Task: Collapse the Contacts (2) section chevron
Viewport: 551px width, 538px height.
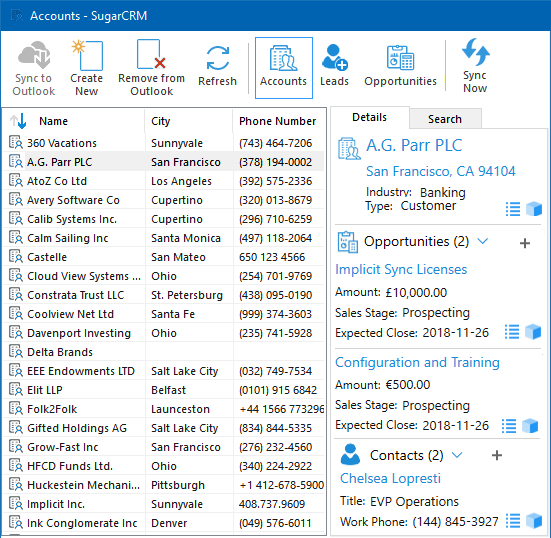Action: coord(457,455)
